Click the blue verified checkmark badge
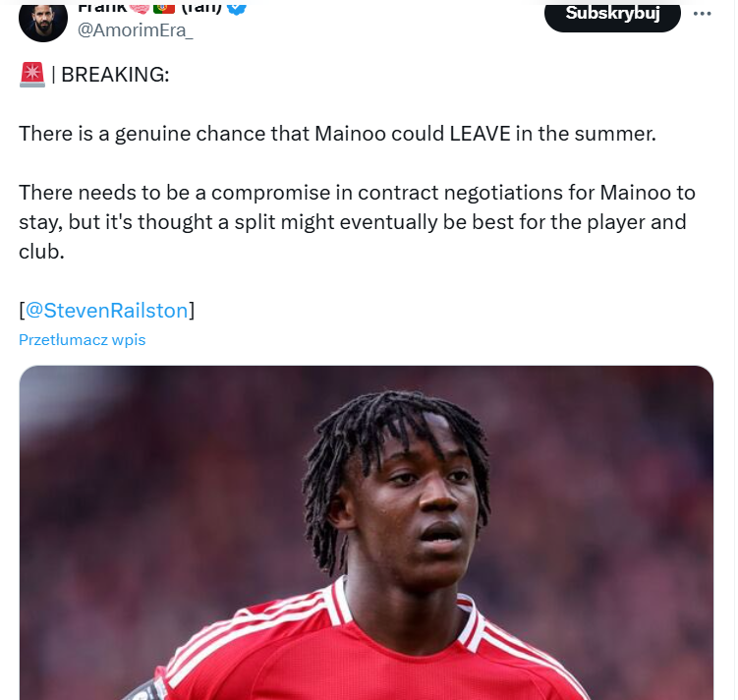738x700 pixels. 237,9
